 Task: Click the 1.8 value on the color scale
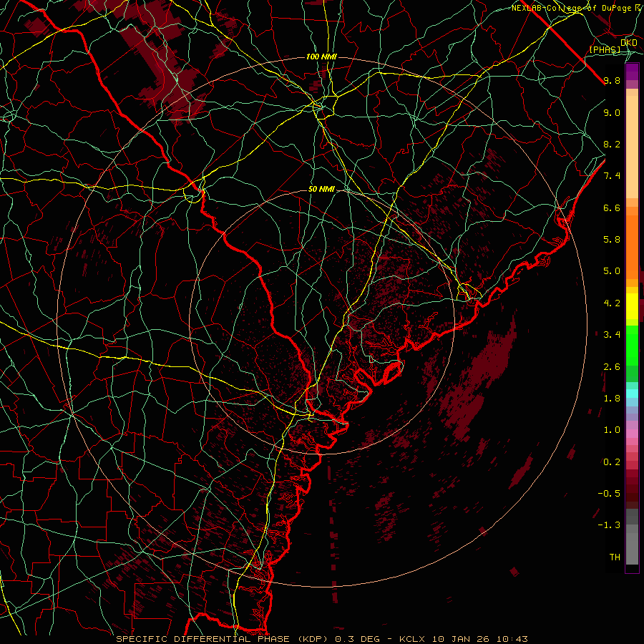(x=612, y=399)
